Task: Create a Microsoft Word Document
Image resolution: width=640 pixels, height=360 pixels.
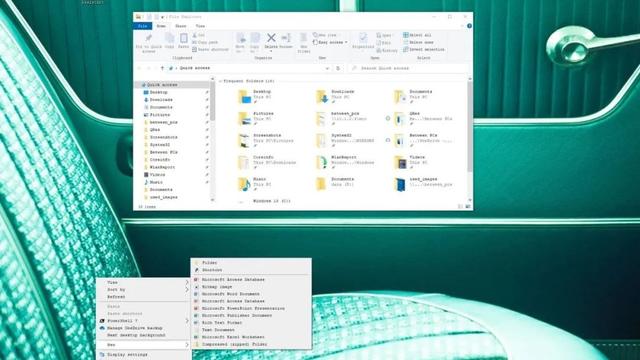Action: tap(251, 294)
